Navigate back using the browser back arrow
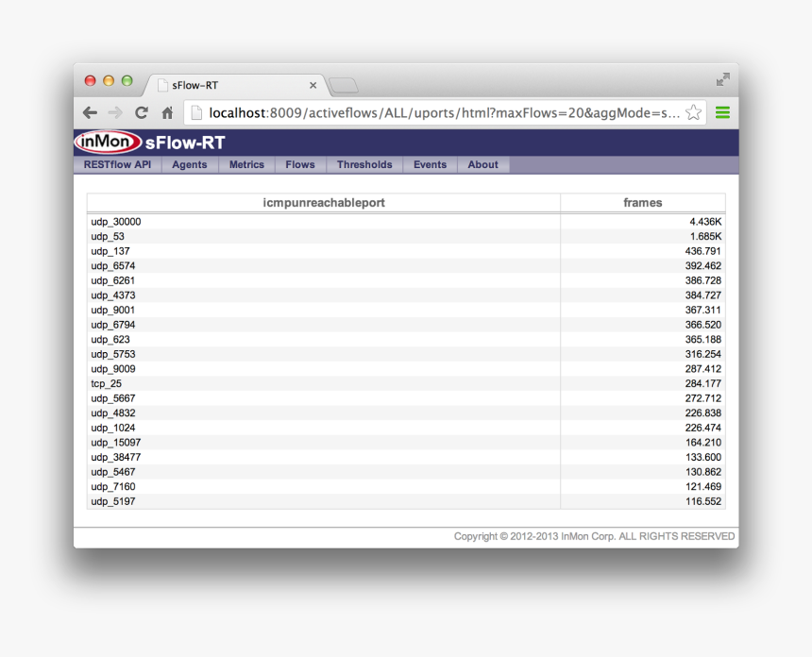 (90, 112)
